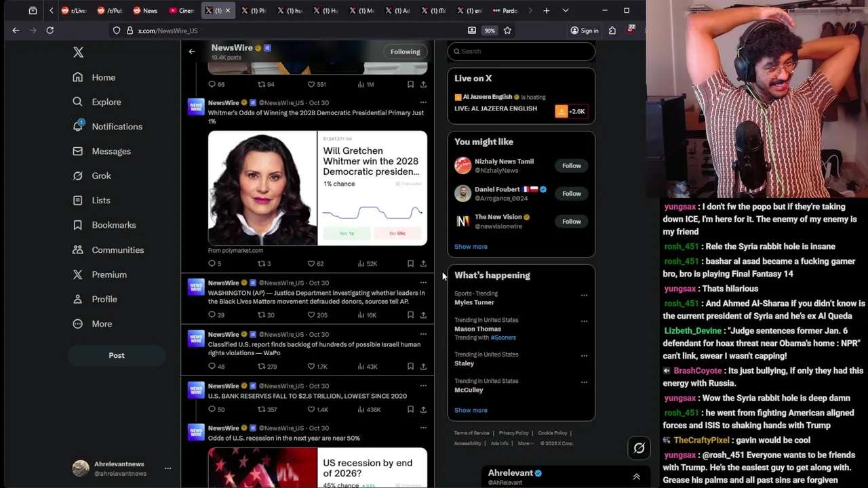Screen dimensions: 868x488
Task: Like the Classified U.S. report post
Action: pyautogui.click(x=317, y=367)
